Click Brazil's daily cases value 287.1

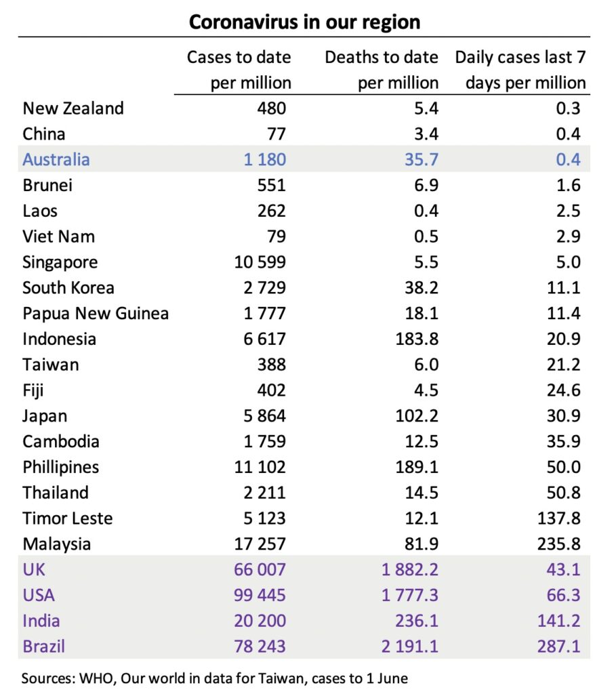[558, 646]
